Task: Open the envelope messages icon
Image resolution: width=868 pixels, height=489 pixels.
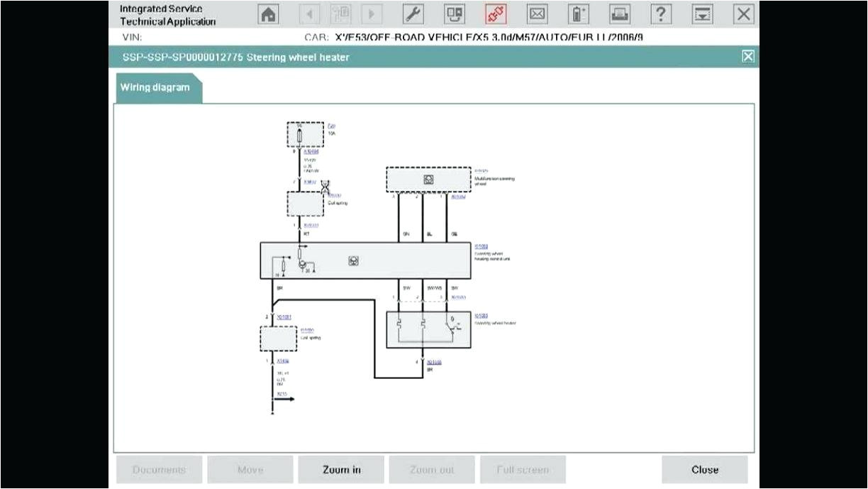Action: coord(537,13)
